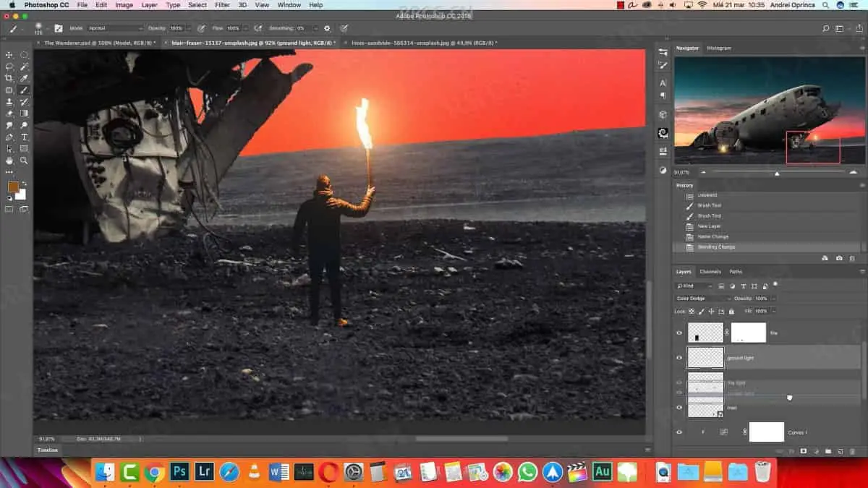Open brush settings gear in options bar
This screenshot has width=868, height=488.
coord(327,28)
